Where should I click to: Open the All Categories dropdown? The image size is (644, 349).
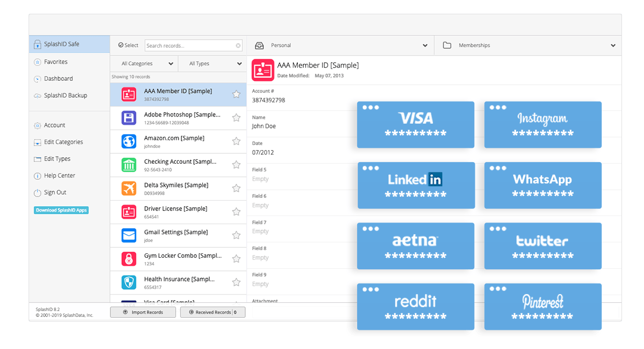tap(143, 63)
